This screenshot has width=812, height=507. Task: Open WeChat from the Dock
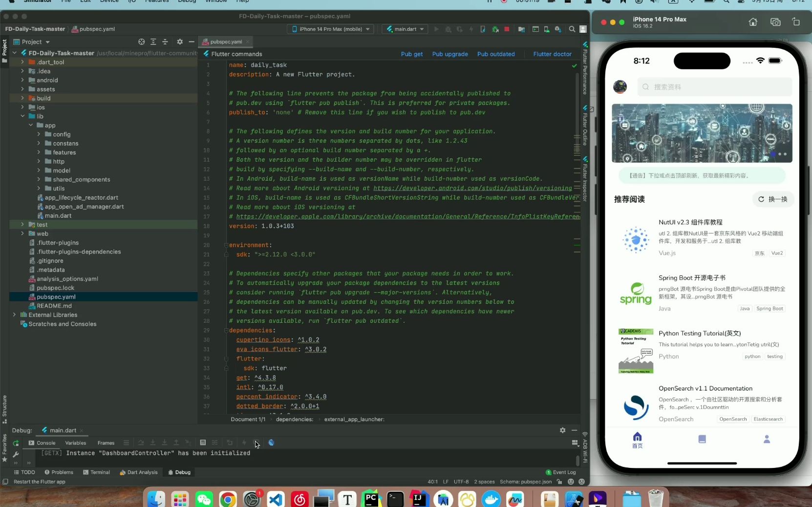[x=204, y=499]
